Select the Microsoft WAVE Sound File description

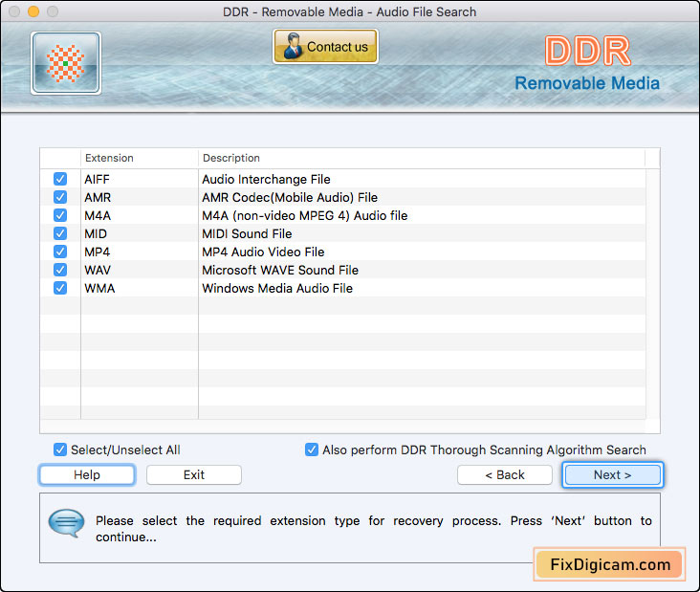point(280,270)
